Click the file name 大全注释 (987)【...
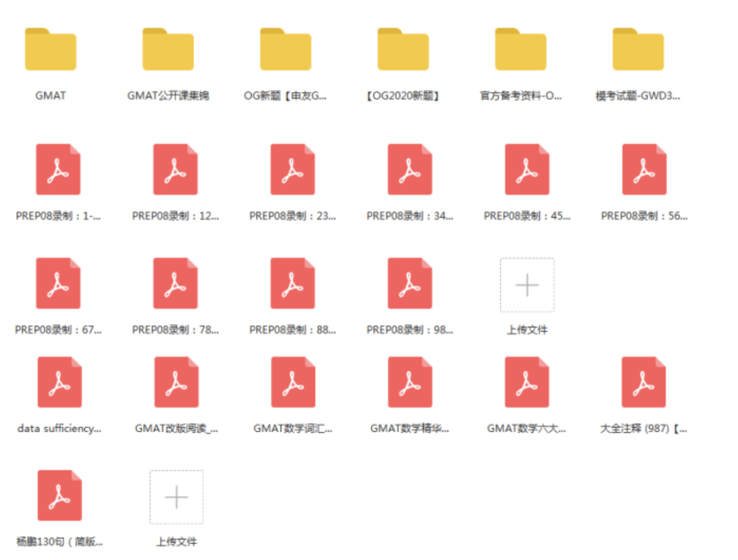 (644, 429)
